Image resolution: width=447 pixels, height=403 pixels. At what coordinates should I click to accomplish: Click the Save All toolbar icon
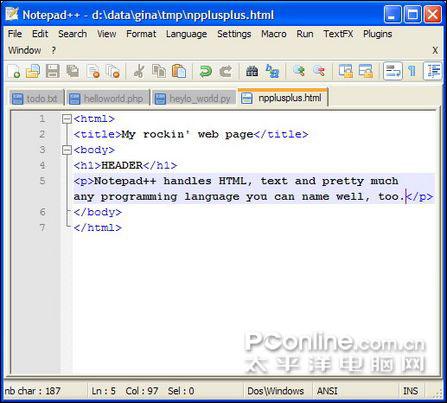(73, 71)
